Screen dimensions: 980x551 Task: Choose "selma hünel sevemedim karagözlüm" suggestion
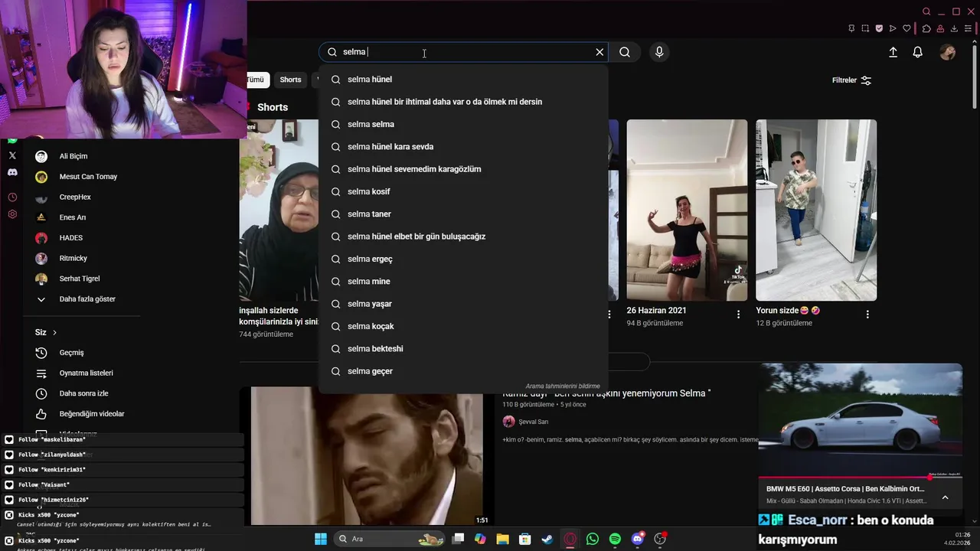[x=463, y=169]
